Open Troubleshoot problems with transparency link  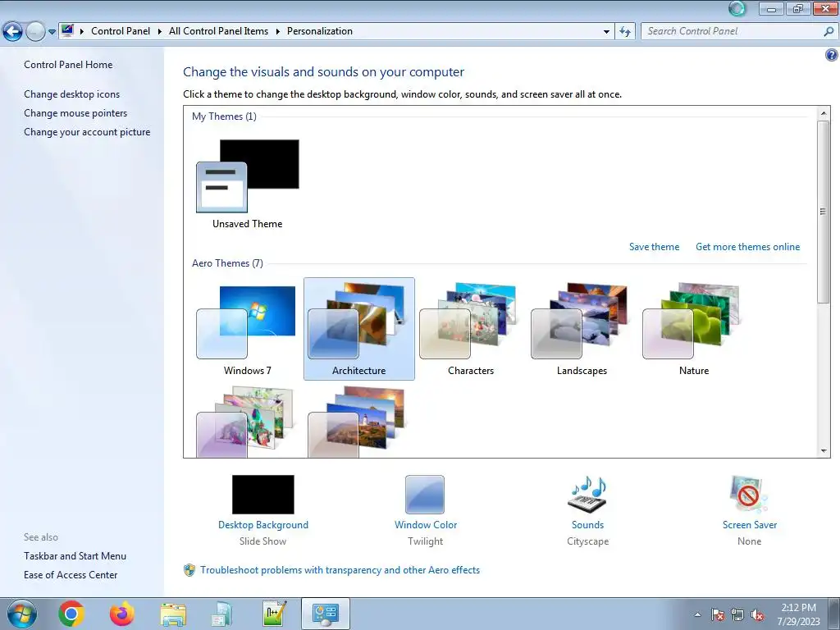340,570
